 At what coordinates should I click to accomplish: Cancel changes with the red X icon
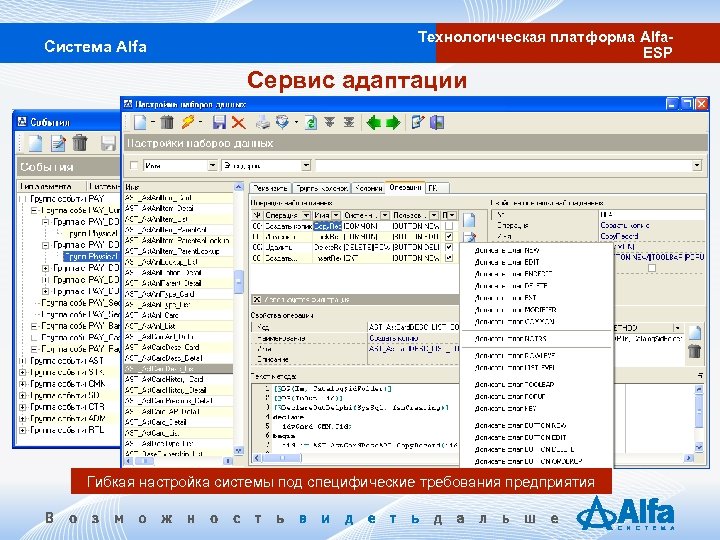pyautogui.click(x=238, y=123)
